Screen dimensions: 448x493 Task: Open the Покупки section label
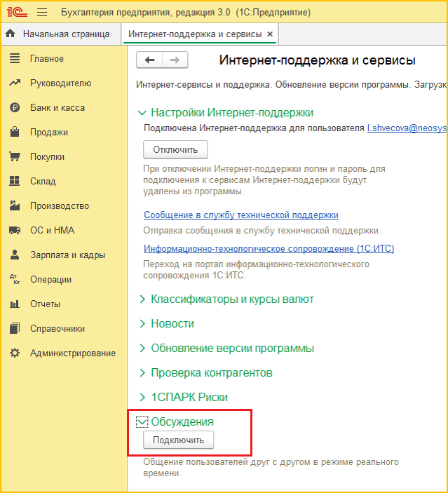pyautogui.click(x=47, y=157)
